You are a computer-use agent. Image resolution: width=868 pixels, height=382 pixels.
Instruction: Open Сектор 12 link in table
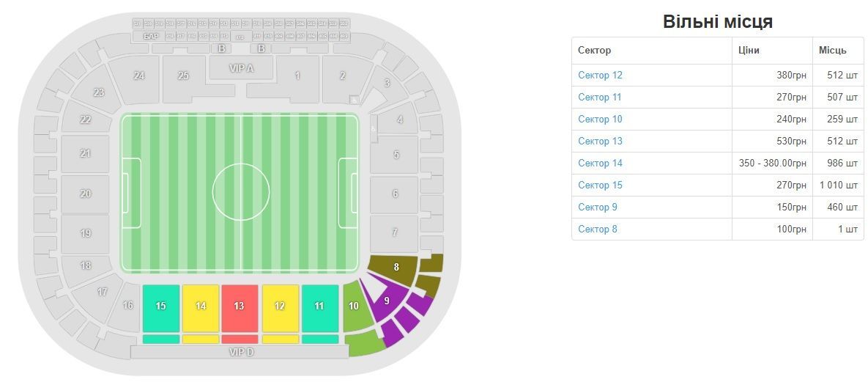(600, 75)
